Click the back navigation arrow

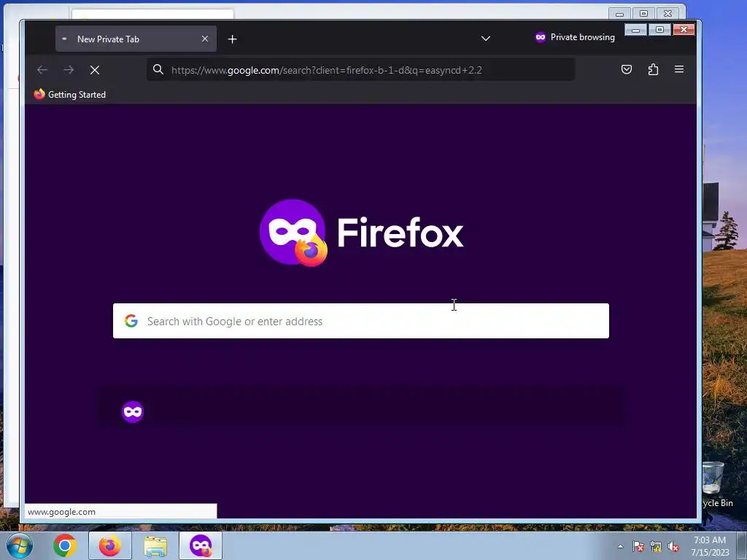tap(42, 70)
